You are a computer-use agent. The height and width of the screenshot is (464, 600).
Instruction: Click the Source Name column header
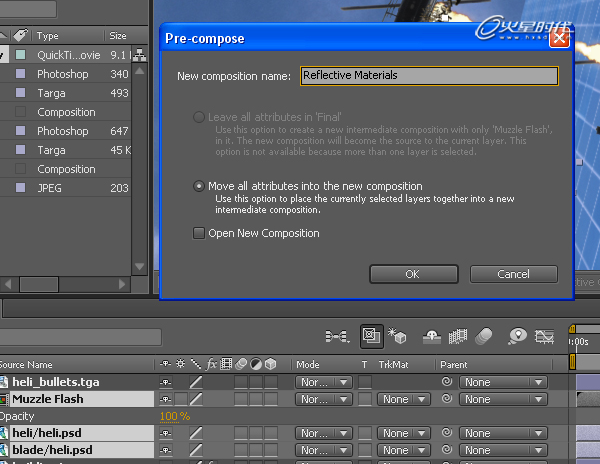click(x=26, y=365)
